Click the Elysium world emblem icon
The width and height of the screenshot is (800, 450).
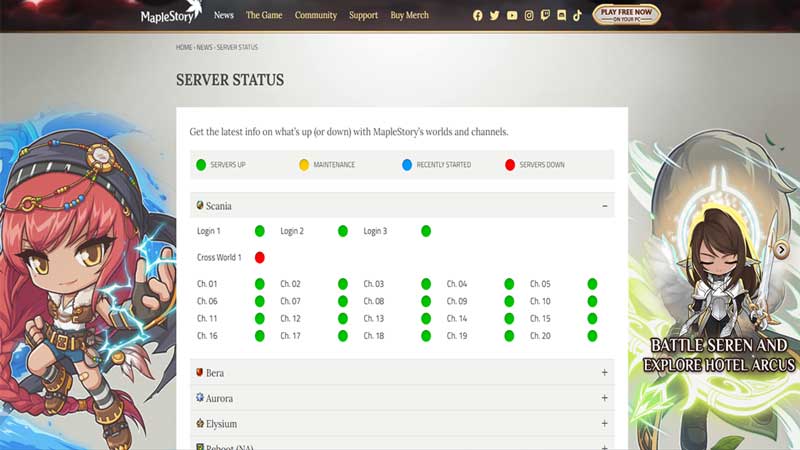click(x=200, y=423)
